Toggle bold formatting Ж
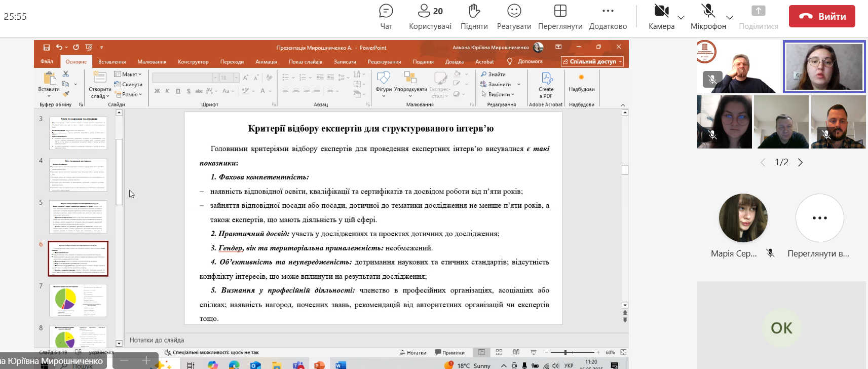 157,91
